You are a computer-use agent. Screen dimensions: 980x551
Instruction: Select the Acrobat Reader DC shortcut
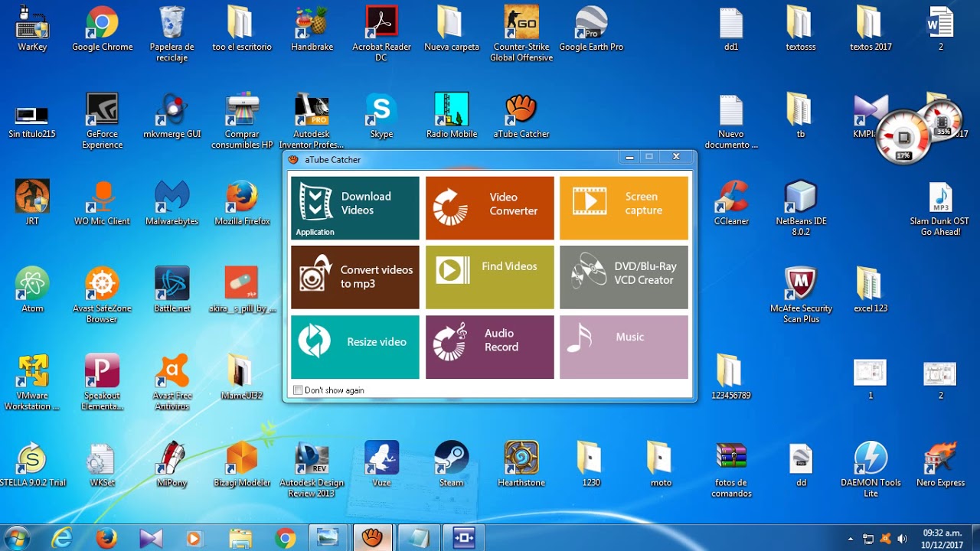pos(381,34)
